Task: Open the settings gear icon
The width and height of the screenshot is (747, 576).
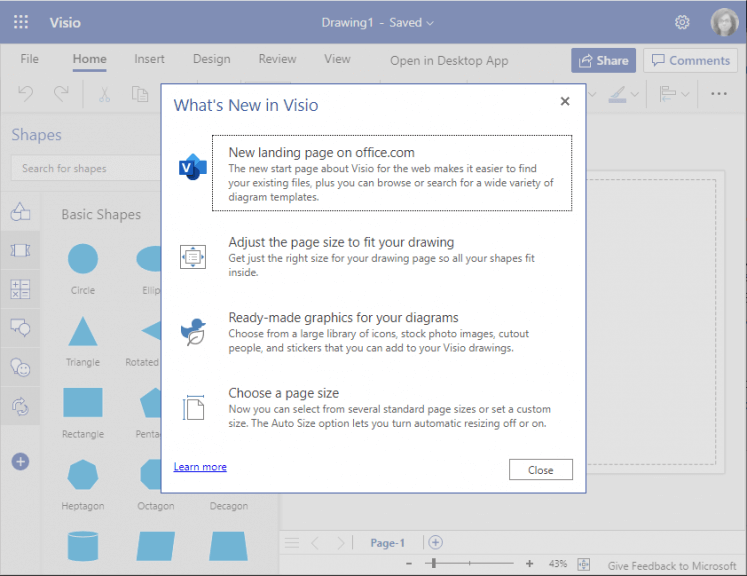Action: coord(682,22)
